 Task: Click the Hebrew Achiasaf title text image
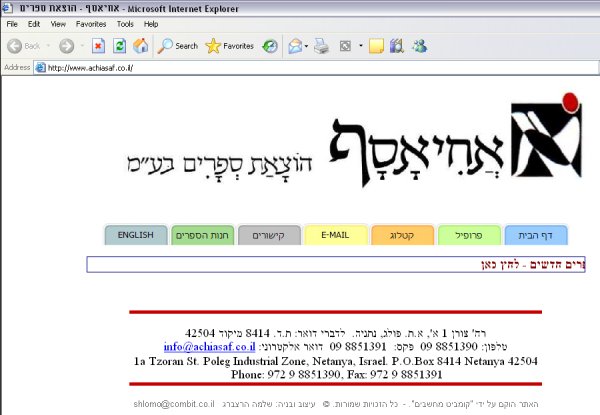point(416,153)
